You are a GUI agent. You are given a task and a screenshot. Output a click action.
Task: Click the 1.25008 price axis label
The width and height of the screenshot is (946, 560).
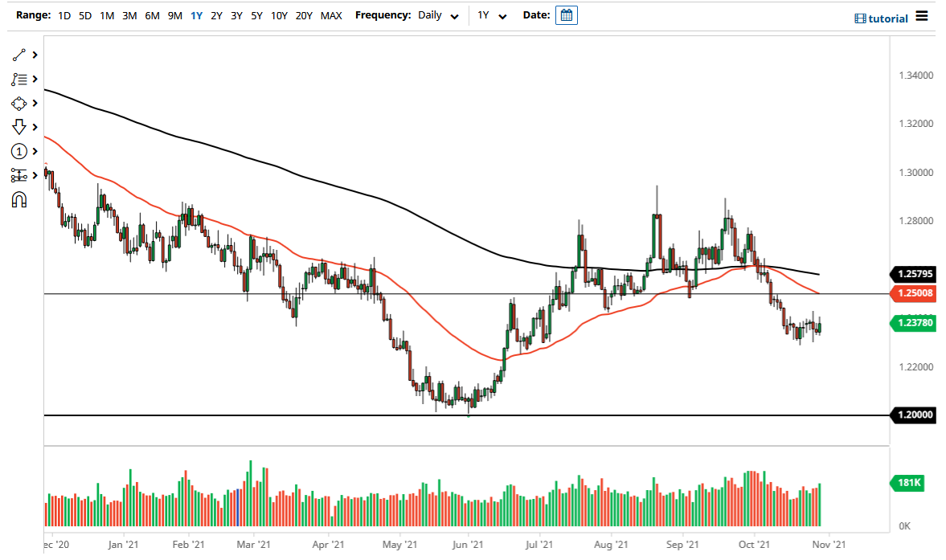[x=915, y=294]
